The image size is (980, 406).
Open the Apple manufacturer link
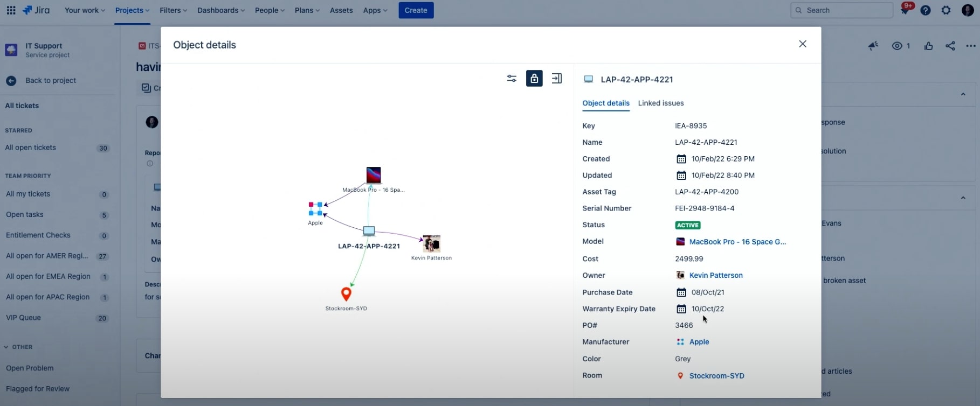[699, 342]
